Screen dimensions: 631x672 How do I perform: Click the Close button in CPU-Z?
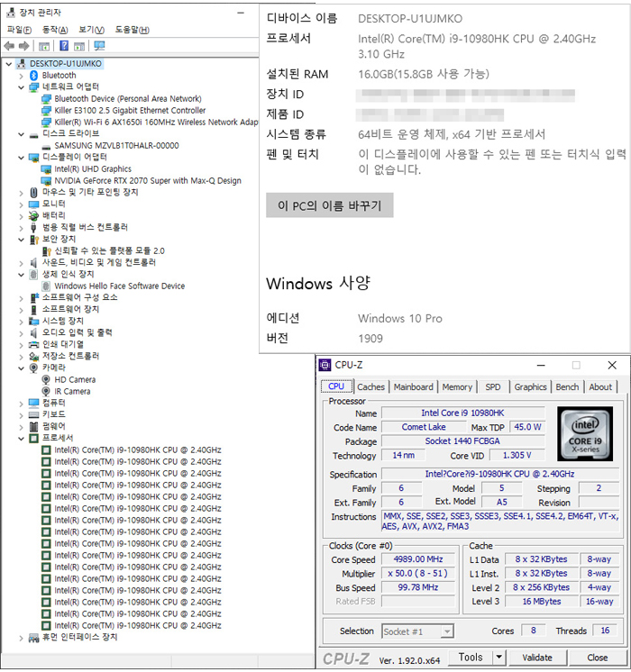597,658
